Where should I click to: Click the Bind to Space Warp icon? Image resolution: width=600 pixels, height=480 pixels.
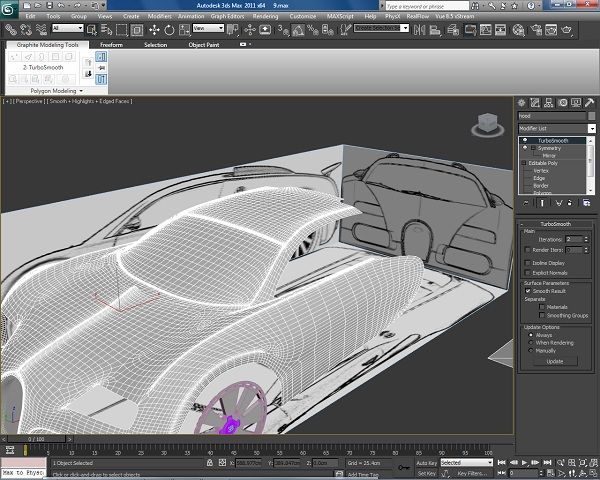(41, 29)
